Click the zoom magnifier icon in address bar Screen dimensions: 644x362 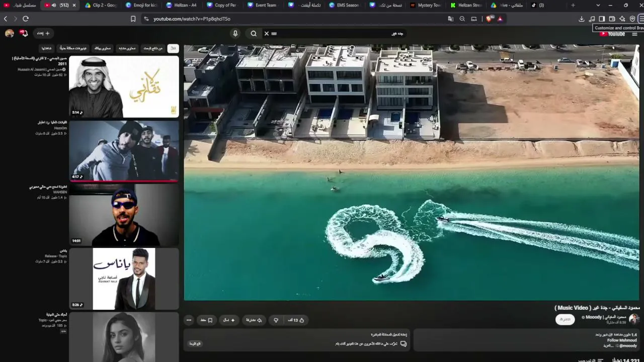pyautogui.click(x=462, y=19)
